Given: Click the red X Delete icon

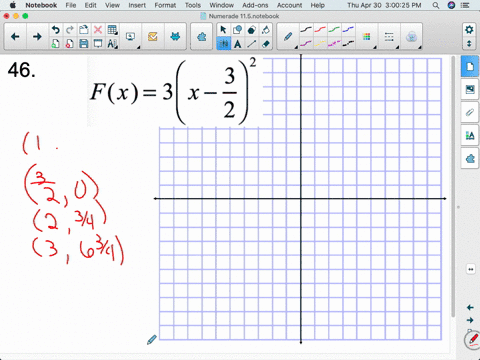Looking at the screenshot, I should pos(98,30).
